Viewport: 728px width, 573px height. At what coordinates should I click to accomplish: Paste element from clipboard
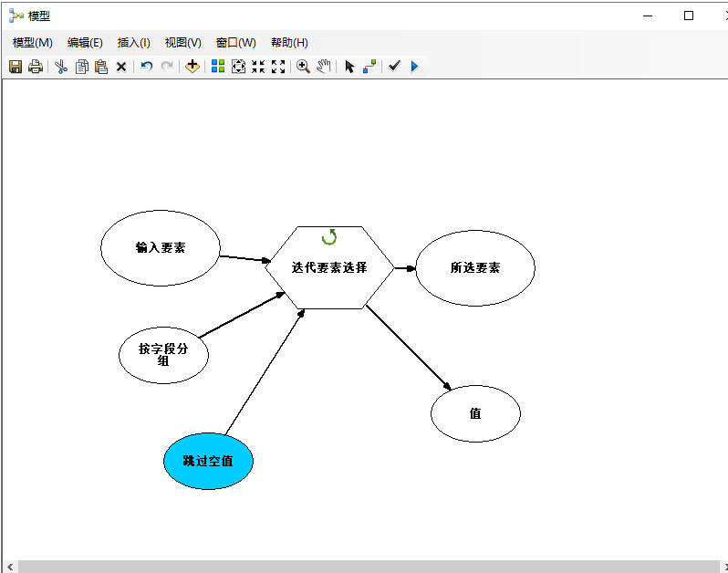tap(101, 67)
